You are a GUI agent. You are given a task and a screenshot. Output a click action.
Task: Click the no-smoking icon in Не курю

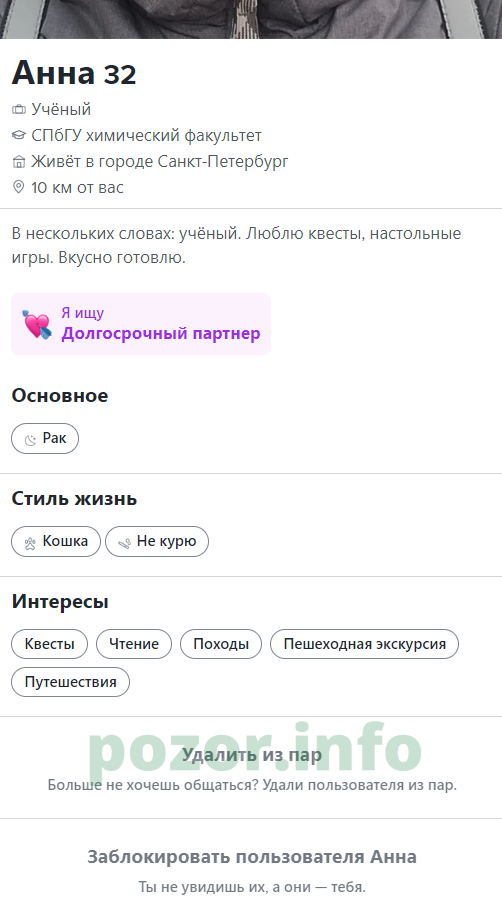point(124,543)
